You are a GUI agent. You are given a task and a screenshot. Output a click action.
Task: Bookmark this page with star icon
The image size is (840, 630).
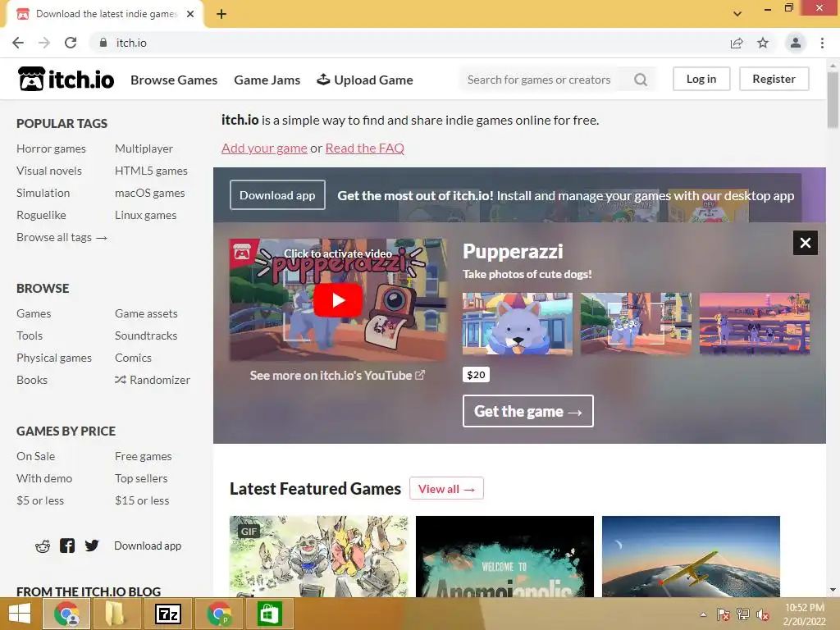coord(763,43)
